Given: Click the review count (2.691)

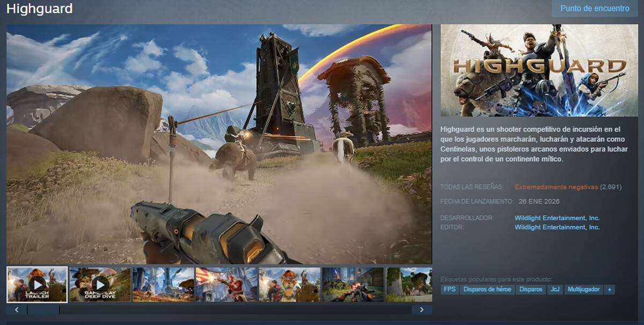Looking at the screenshot, I should pos(611,187).
